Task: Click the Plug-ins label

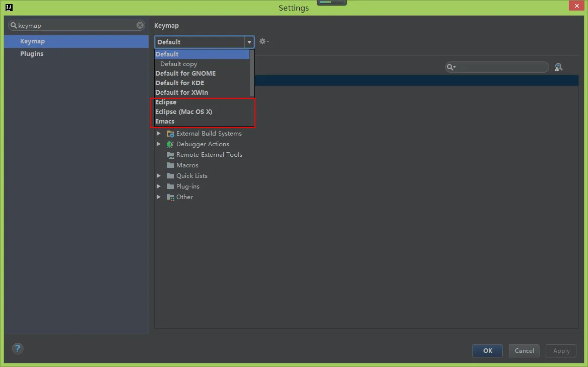Action: [x=187, y=186]
